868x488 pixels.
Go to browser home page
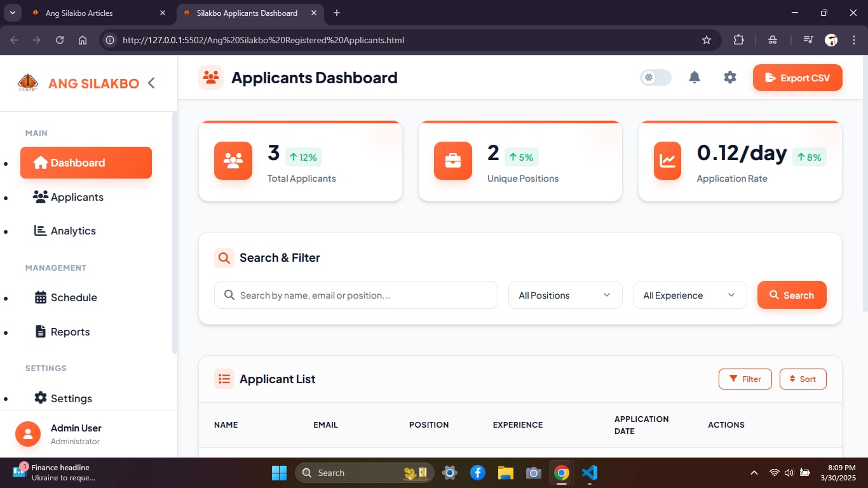(83, 40)
